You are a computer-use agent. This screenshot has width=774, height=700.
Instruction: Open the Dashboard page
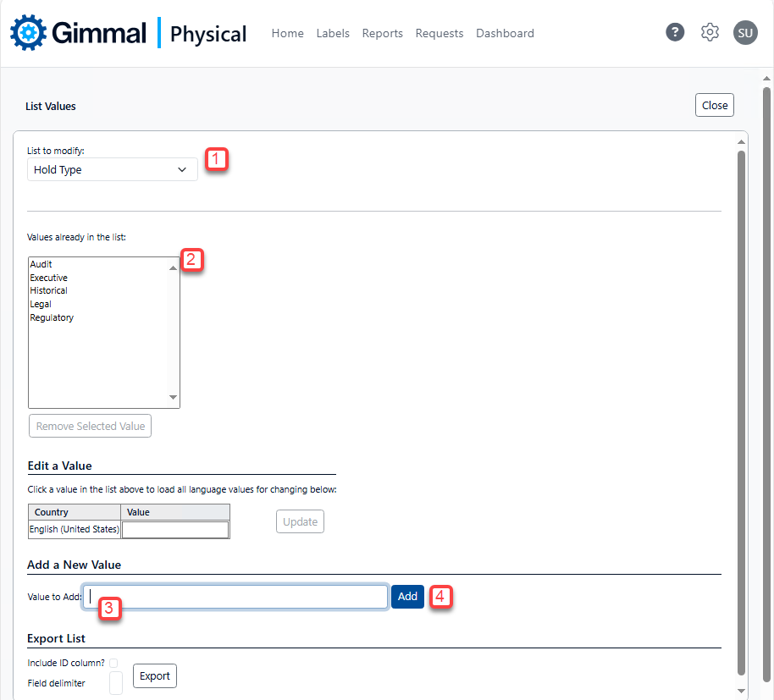[x=505, y=34]
